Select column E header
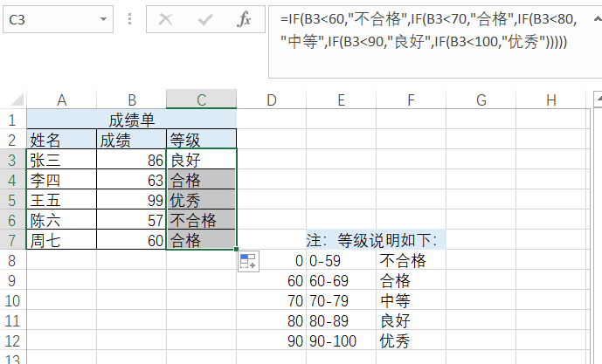Image resolution: width=602 pixels, height=364 pixels. point(342,100)
